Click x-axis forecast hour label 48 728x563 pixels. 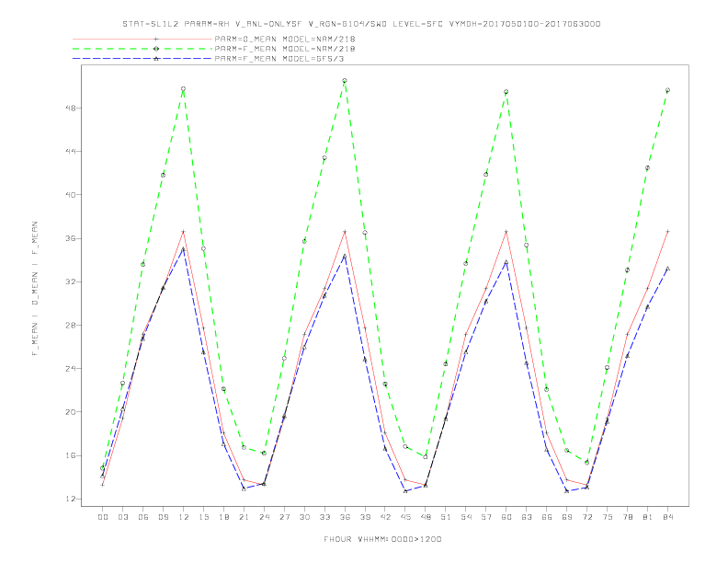click(x=426, y=517)
